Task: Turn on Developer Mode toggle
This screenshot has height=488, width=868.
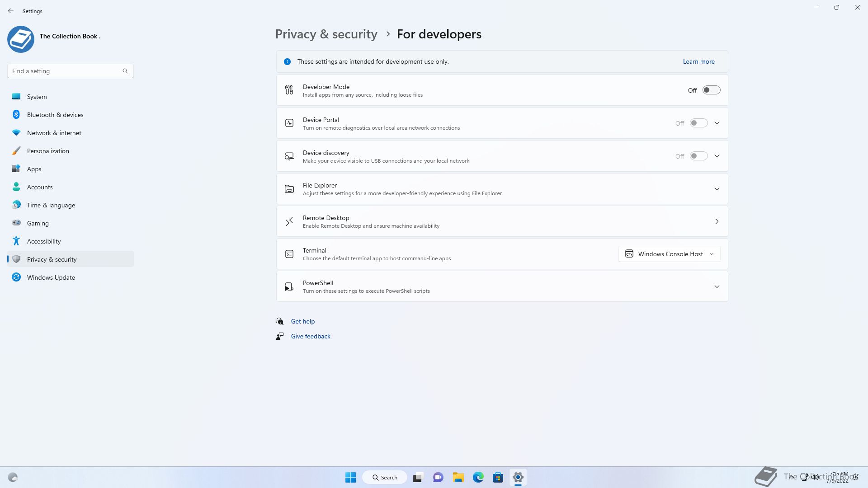Action: click(711, 90)
